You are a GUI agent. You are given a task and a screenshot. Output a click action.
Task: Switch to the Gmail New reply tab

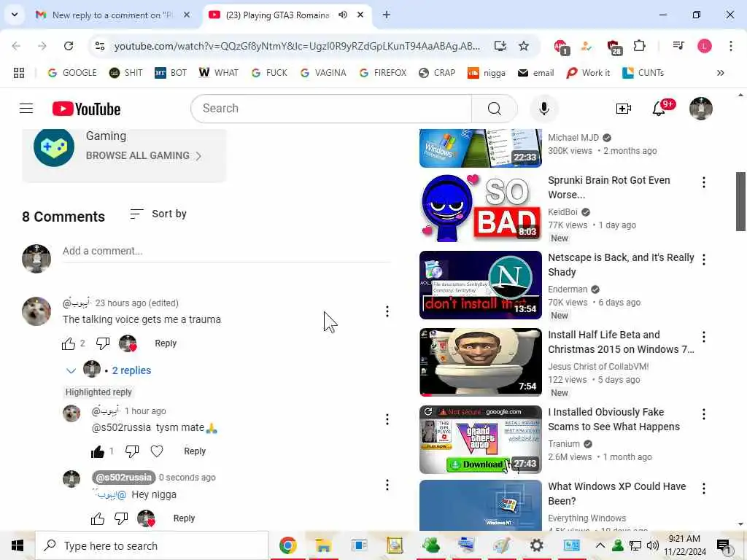113,15
